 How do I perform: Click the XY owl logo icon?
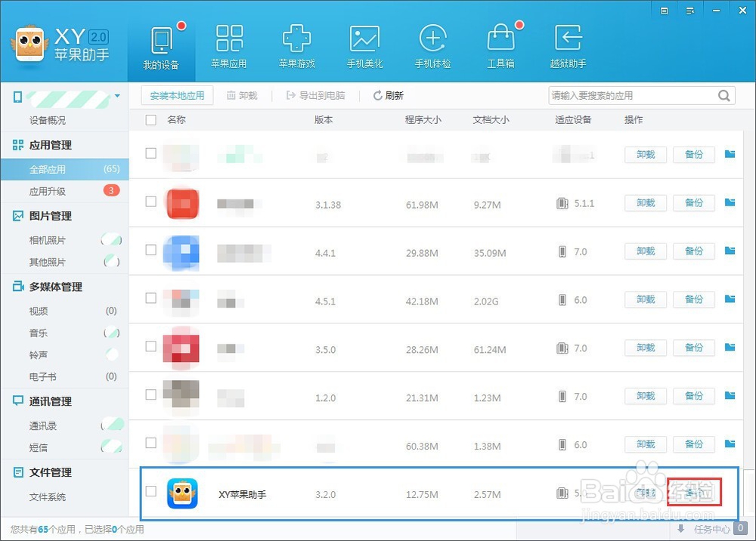click(30, 44)
